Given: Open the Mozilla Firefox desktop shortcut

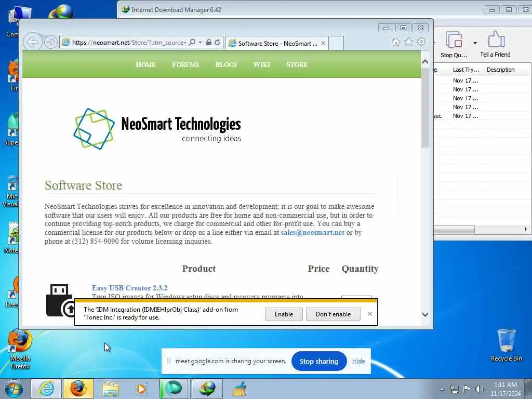Looking at the screenshot, I should click(x=20, y=350).
